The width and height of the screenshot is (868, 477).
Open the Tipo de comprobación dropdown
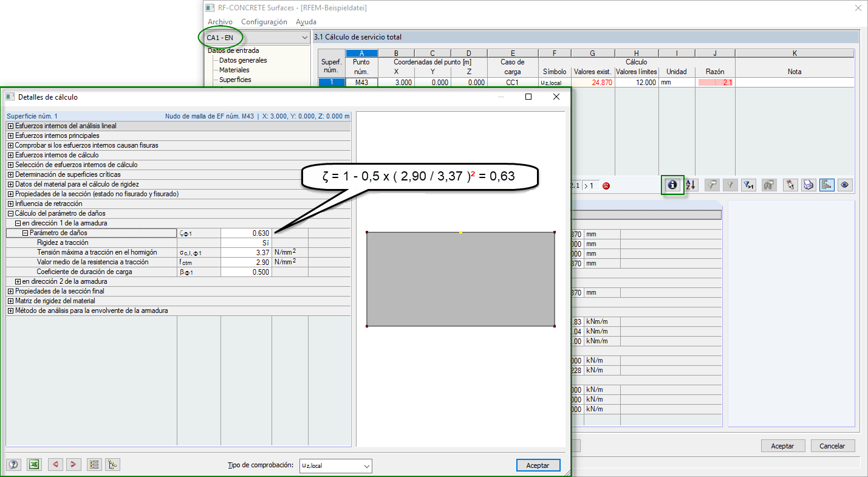tap(366, 466)
